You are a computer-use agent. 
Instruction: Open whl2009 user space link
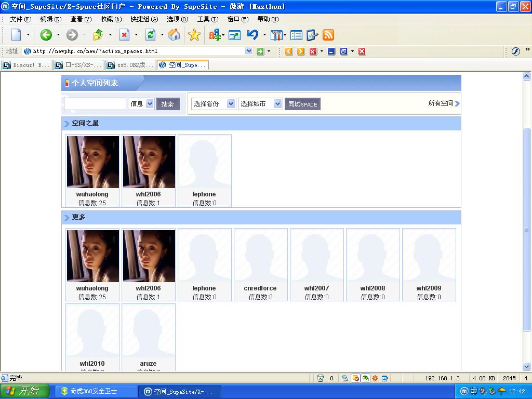pos(429,288)
